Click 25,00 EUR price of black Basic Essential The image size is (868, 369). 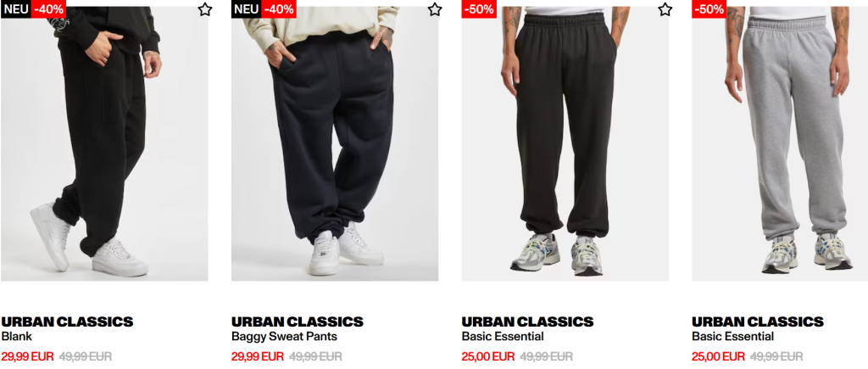pos(488,356)
